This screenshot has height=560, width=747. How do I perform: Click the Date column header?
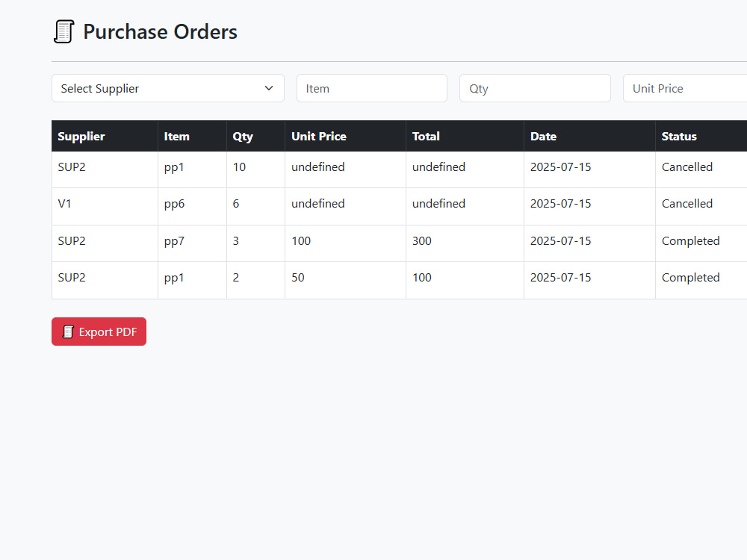[590, 136]
